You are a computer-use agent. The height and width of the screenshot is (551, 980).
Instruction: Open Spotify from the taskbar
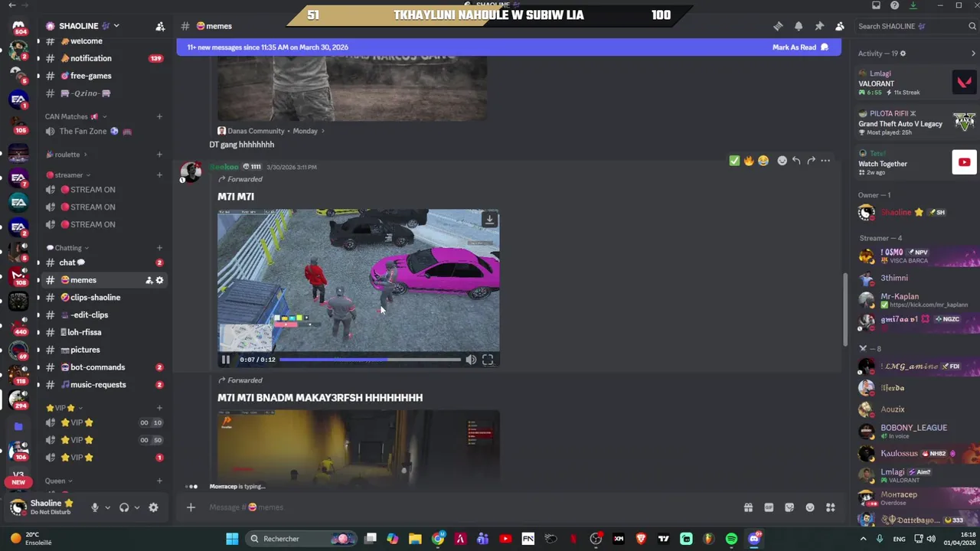click(x=731, y=539)
